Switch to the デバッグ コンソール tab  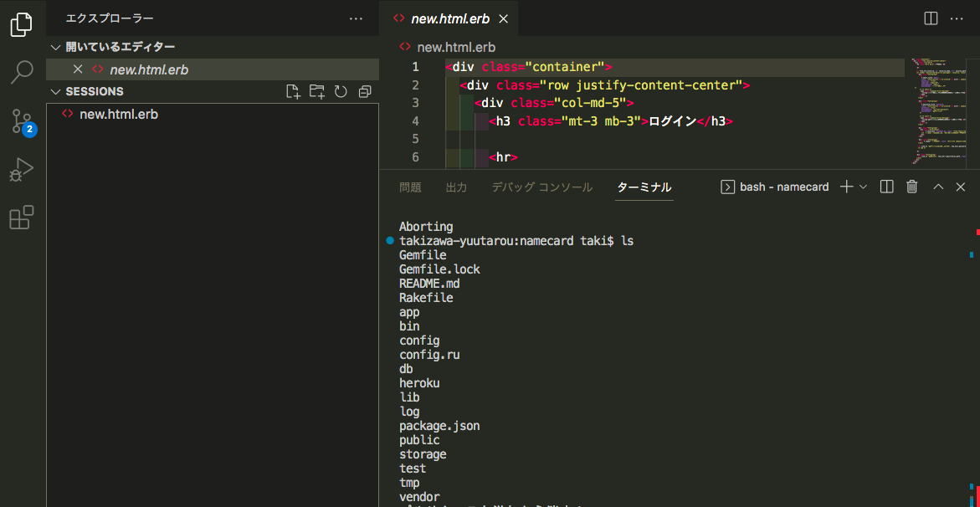click(x=541, y=187)
